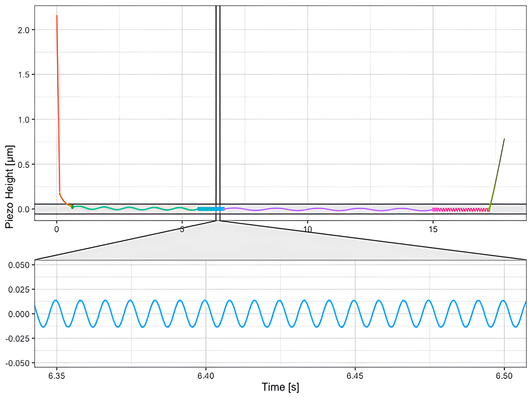The image size is (532, 398).
Task: Click the 0.5 tick on the upper y-axis
Action: [24, 164]
